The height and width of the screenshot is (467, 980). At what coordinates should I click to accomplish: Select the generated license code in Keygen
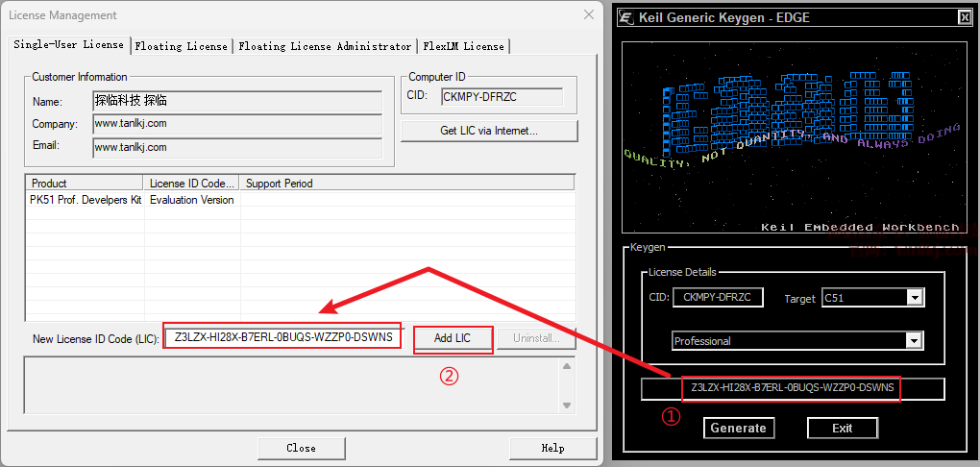(x=793, y=388)
